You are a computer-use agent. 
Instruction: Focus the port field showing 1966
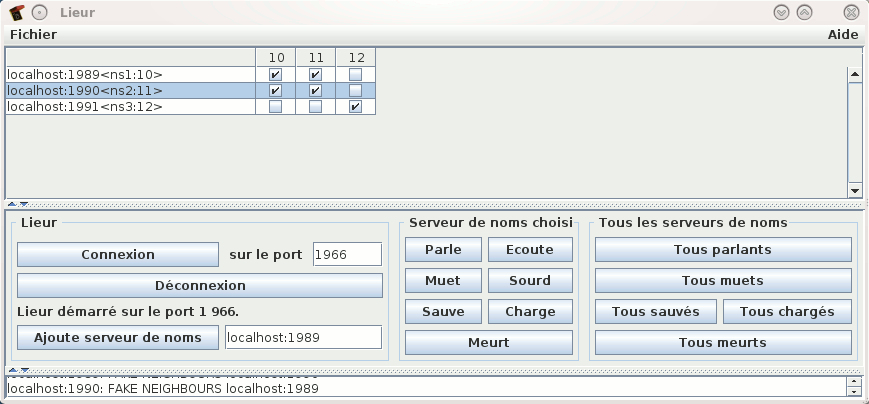point(347,254)
